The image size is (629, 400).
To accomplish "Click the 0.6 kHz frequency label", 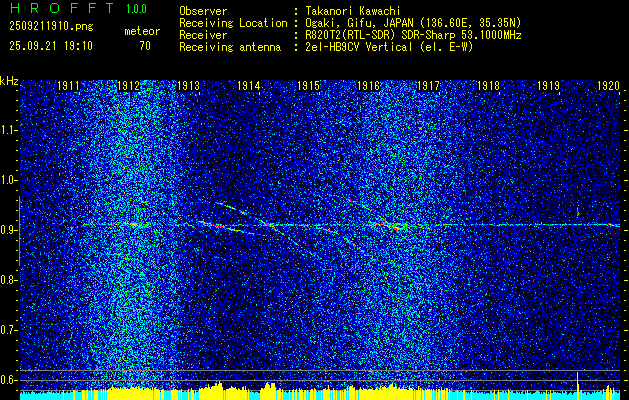I will click(x=8, y=380).
